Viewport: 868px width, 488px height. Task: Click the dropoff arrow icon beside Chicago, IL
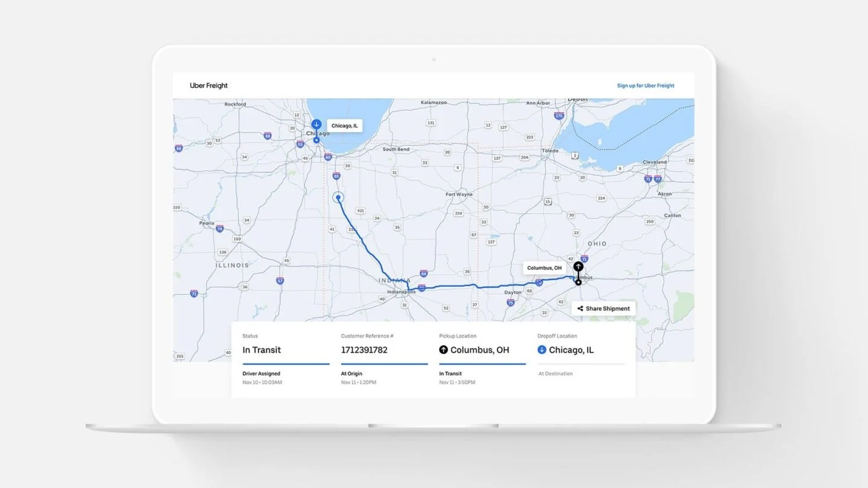[x=542, y=349]
